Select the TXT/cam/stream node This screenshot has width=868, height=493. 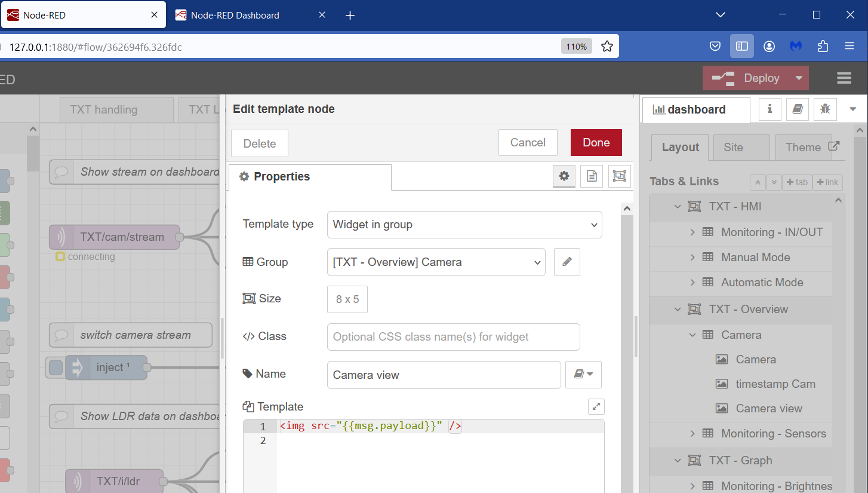pos(115,237)
